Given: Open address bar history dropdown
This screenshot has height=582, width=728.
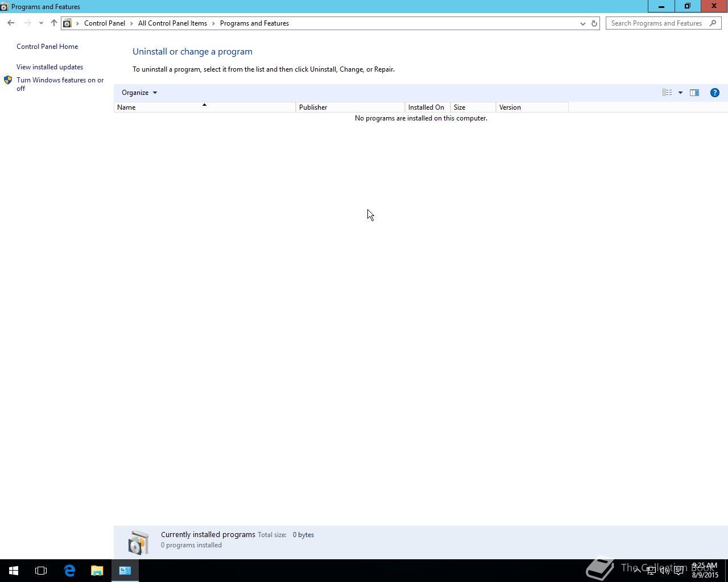Looking at the screenshot, I should 582,23.
